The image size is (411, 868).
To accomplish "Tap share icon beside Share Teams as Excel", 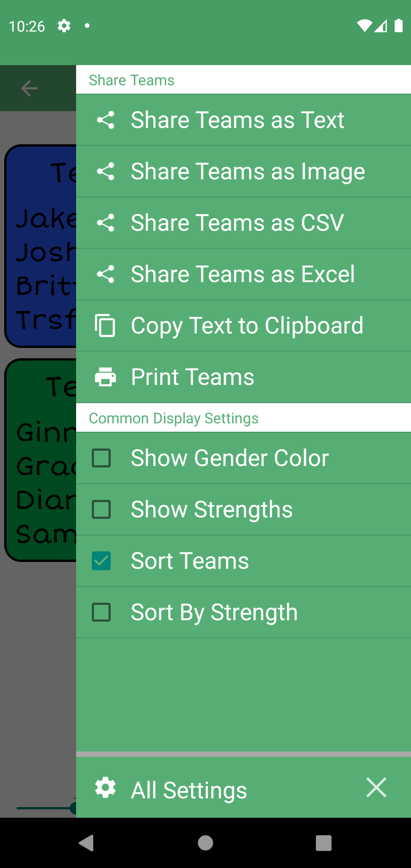I will [105, 274].
